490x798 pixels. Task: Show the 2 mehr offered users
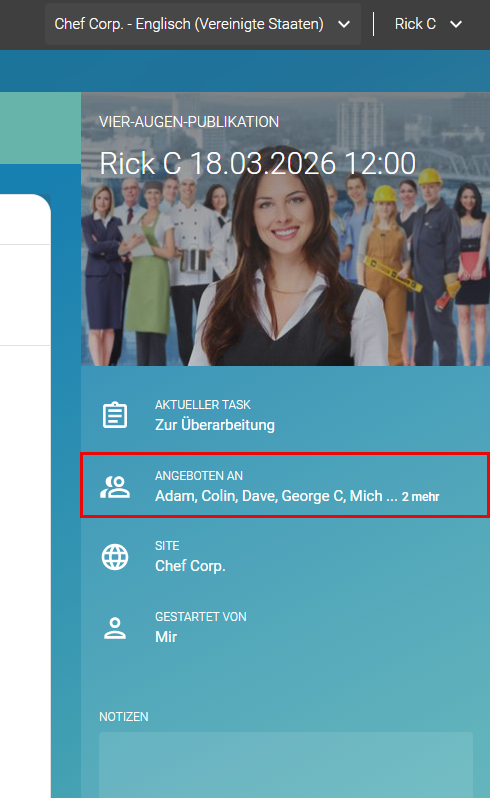(x=420, y=497)
